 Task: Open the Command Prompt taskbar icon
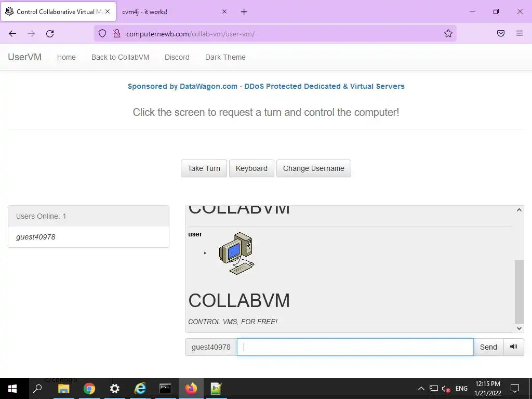pyautogui.click(x=165, y=389)
